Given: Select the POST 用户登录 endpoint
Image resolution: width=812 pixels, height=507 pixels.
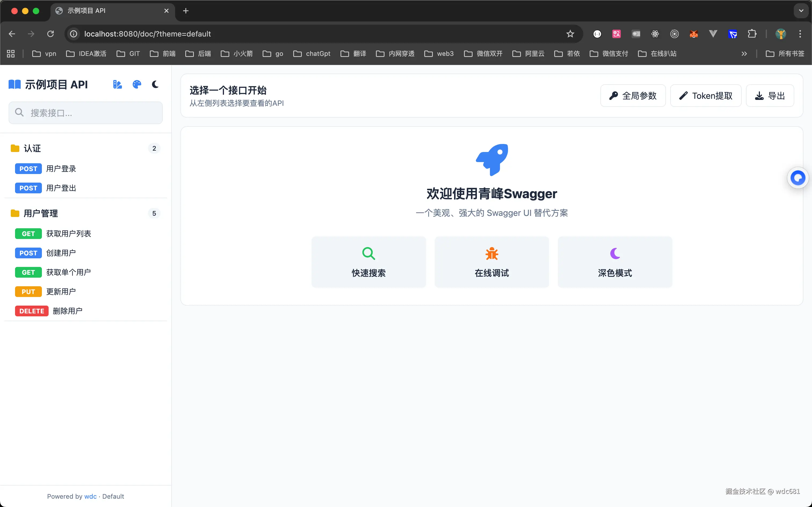Looking at the screenshot, I should coord(61,169).
